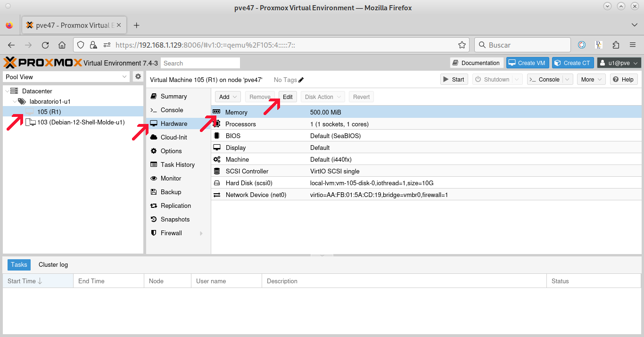Go to the Snapshots section
This screenshot has height=337, width=644.
pos(179,219)
